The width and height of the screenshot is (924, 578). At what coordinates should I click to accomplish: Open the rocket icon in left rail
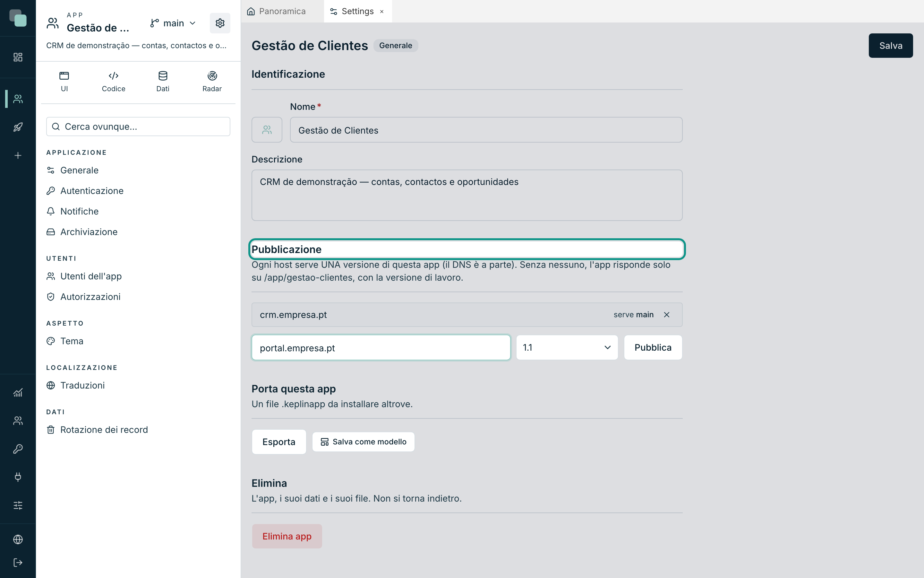[18, 127]
